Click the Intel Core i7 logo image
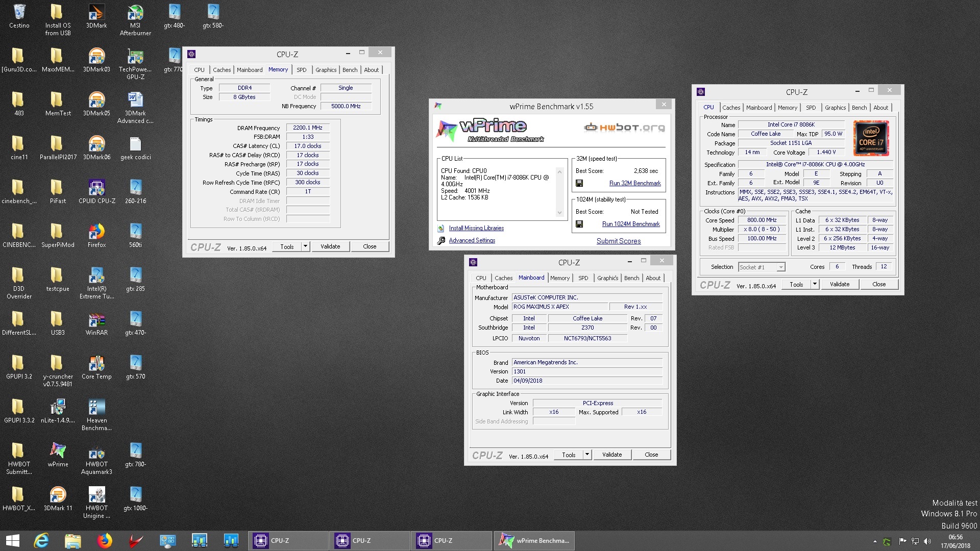Viewport: 980px width, 551px height. 871,138
